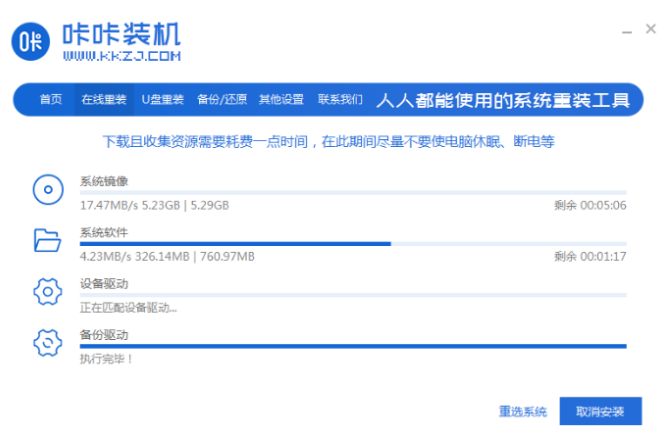Click the 正在匹配设备驱动 status text

click(x=129, y=307)
